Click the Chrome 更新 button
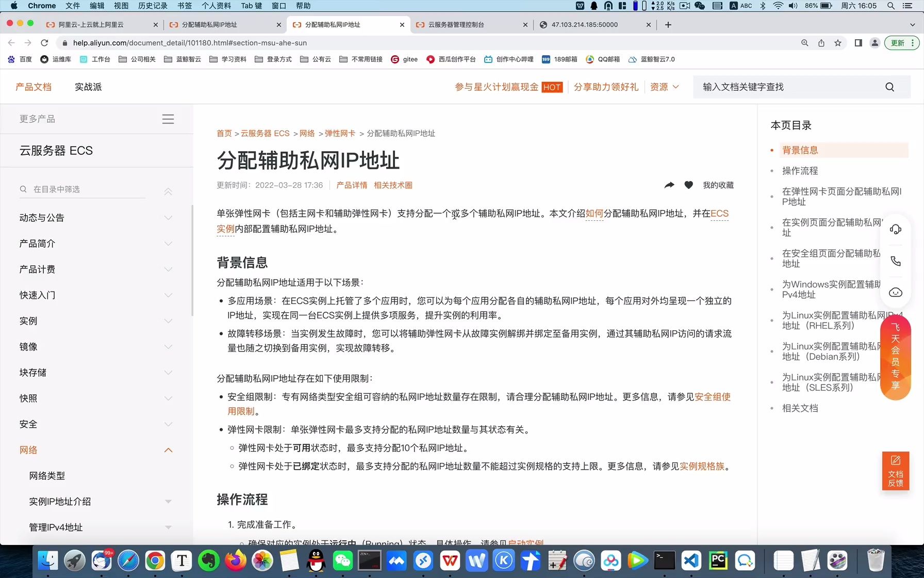 (x=901, y=43)
